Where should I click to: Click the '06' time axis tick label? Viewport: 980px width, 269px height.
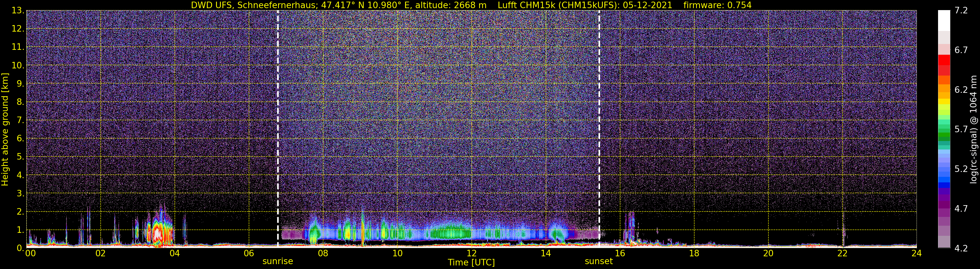tap(249, 253)
